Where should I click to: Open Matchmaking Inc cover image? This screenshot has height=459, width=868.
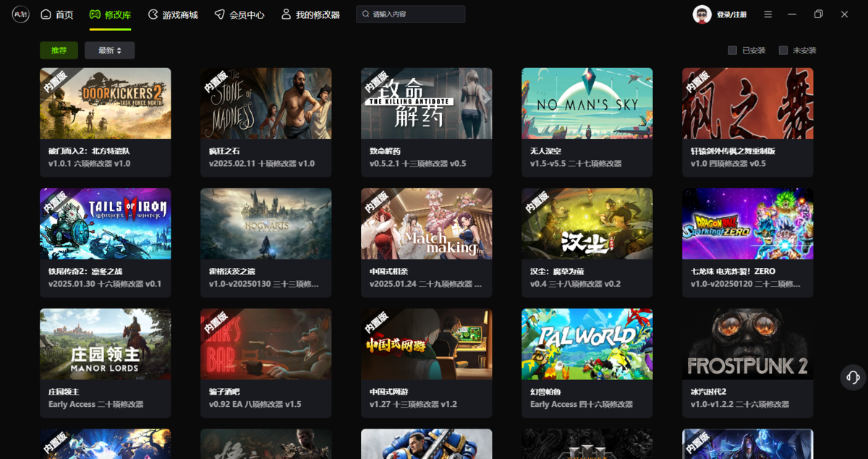pyautogui.click(x=427, y=224)
